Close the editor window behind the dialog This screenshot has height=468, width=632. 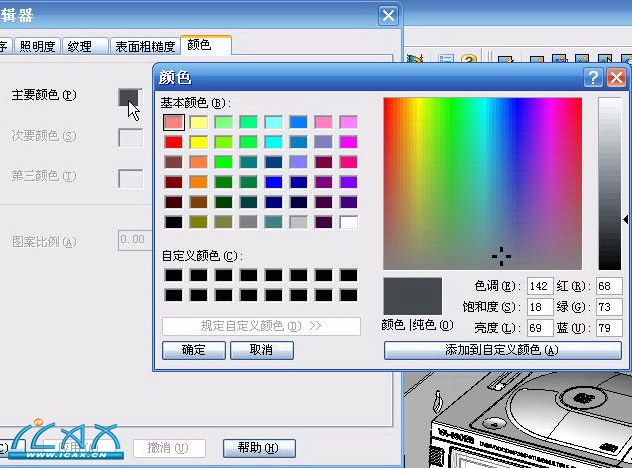coord(388,15)
